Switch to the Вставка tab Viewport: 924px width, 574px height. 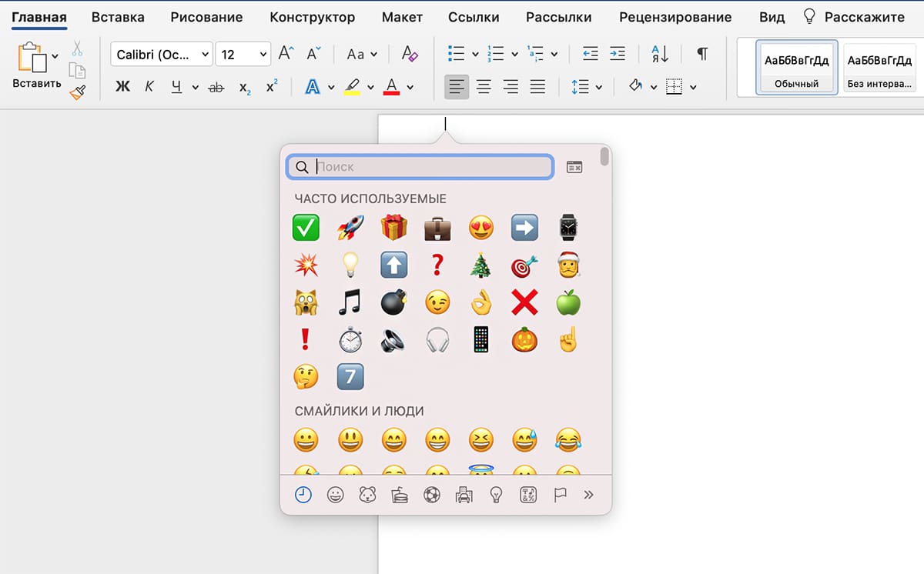point(117,17)
